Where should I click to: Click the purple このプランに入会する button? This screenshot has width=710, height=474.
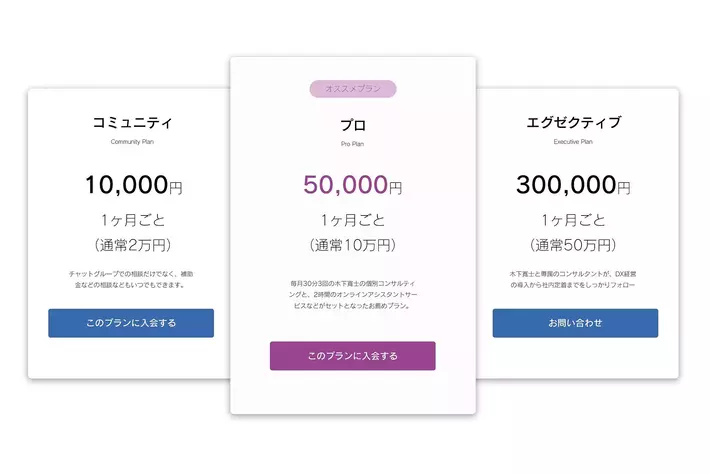click(x=352, y=356)
